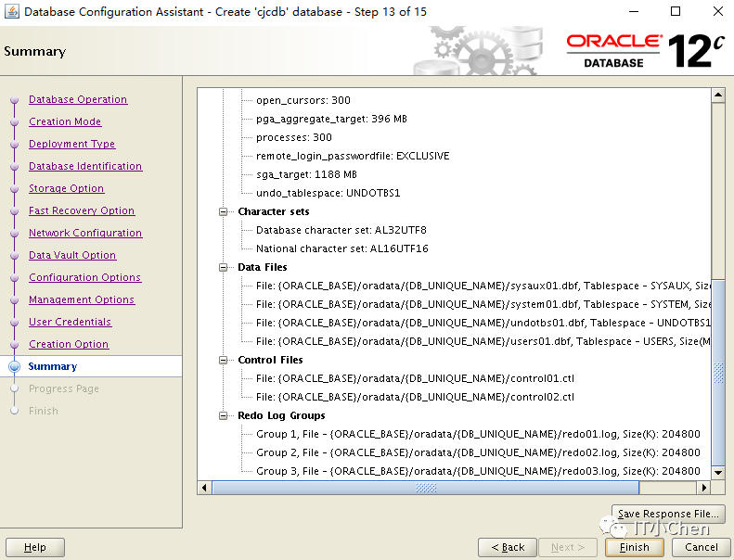734x560 pixels.
Task: Click the vertical scrollbar up arrow
Action: point(718,95)
